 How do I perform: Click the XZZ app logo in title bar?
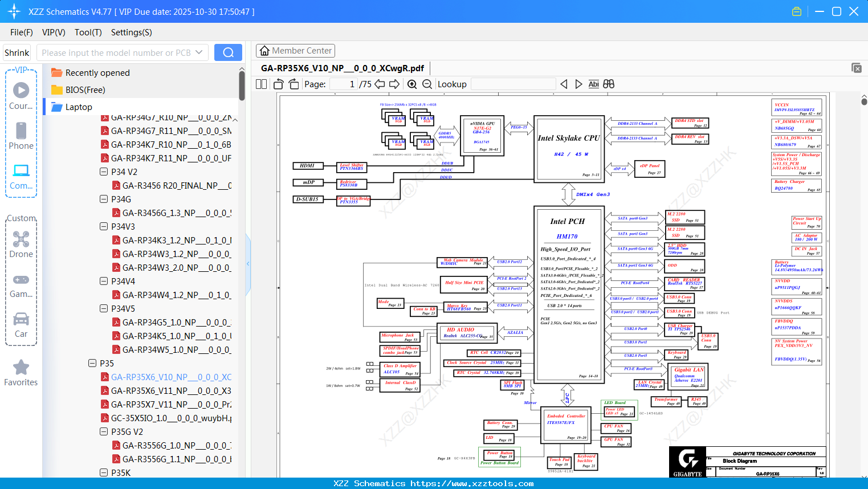click(14, 11)
